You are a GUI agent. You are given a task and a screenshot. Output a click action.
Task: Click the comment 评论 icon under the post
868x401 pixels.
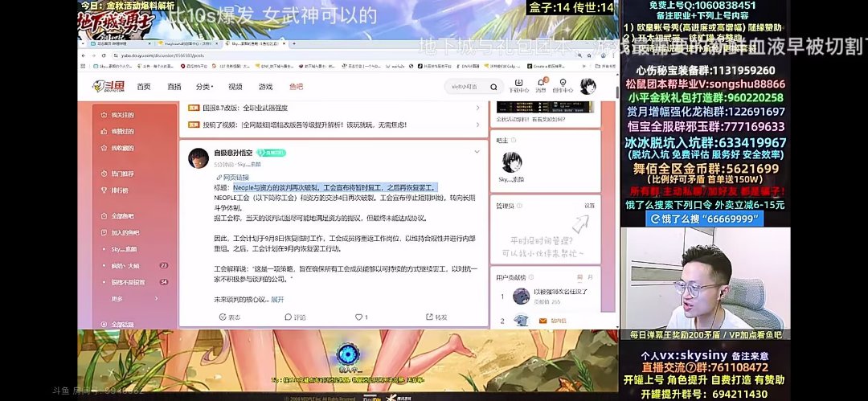pos(294,317)
